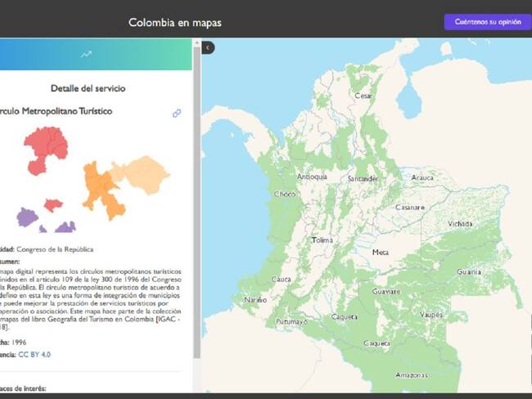Click the Nariño label on the map
Image resolution: width=532 pixels, height=399 pixels.
[255, 300]
